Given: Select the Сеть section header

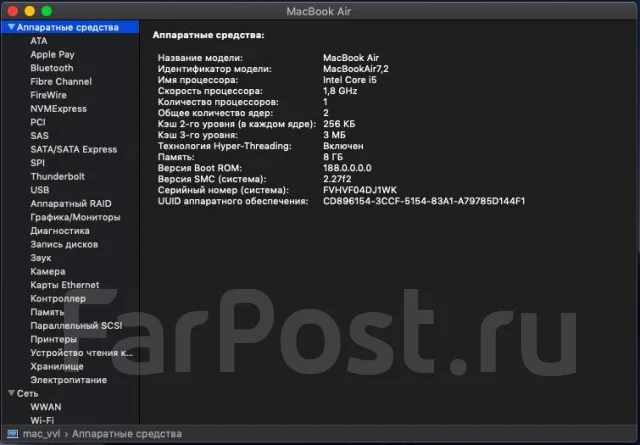Looking at the screenshot, I should [27, 393].
